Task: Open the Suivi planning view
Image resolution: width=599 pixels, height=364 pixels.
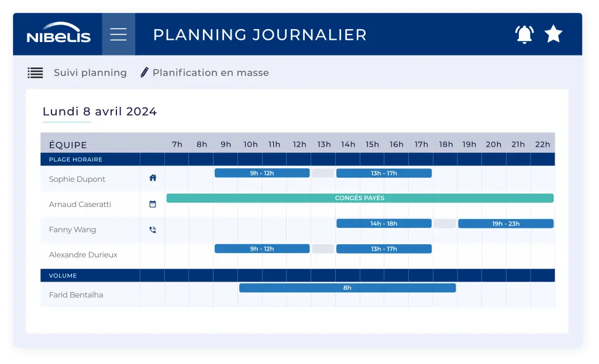Action: tap(90, 72)
